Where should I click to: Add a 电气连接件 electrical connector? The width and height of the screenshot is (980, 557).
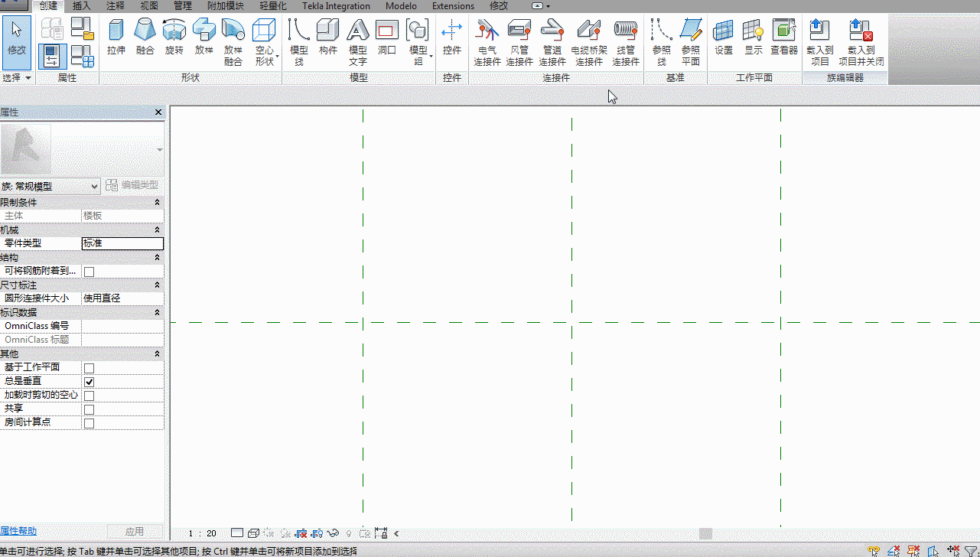[487, 42]
